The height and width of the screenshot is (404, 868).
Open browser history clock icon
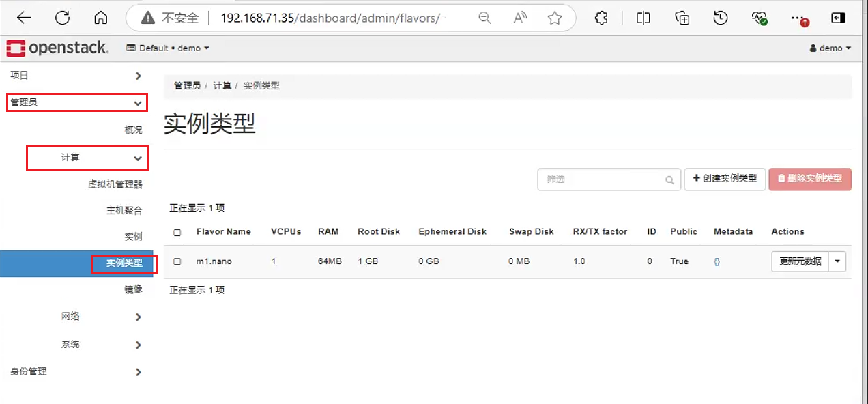pos(721,18)
